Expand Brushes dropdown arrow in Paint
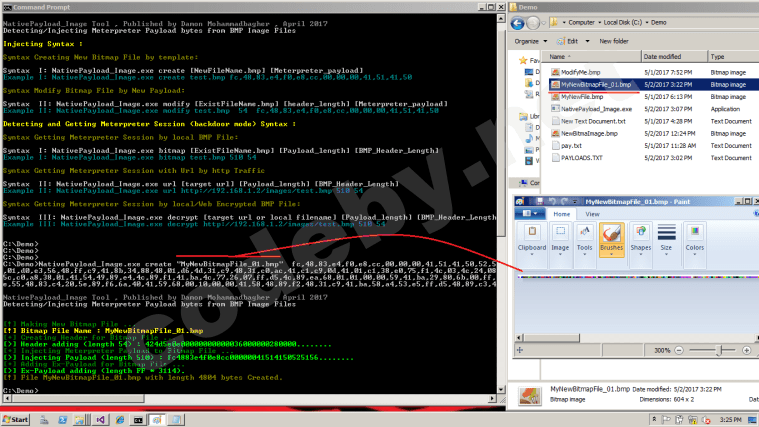759x427 pixels. tap(611, 255)
